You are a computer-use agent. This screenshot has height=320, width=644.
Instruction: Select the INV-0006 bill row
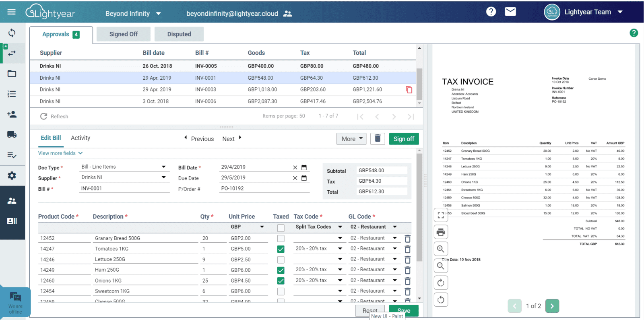tap(223, 101)
